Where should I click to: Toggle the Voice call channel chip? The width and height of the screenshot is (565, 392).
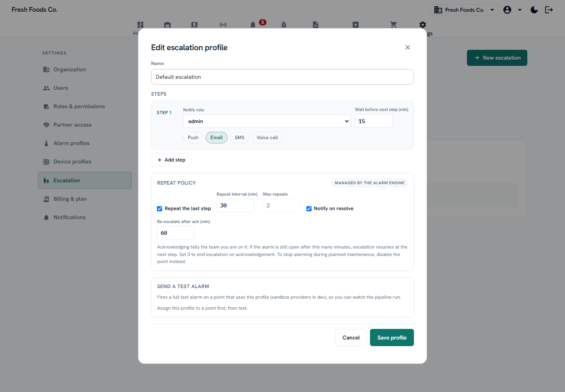click(x=267, y=138)
